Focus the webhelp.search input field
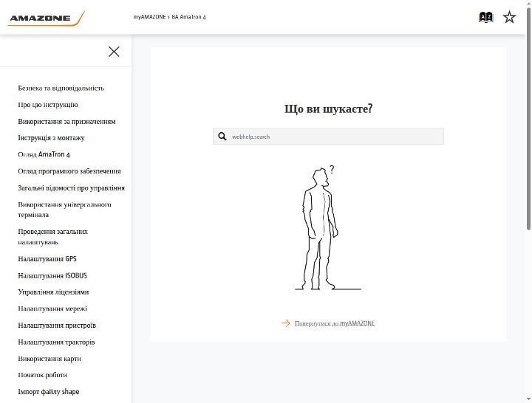This screenshot has width=532, height=403. [x=328, y=137]
